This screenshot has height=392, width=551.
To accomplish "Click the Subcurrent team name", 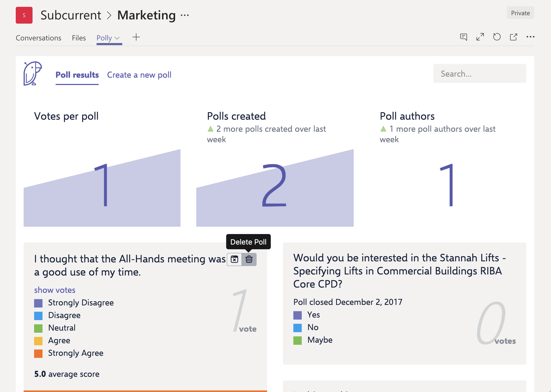I will 71,15.
